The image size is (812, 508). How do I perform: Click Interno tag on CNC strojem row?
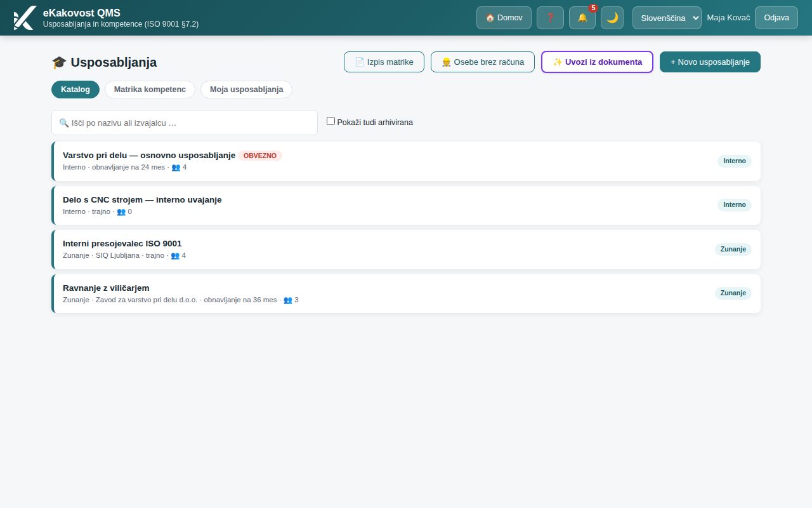click(x=735, y=205)
